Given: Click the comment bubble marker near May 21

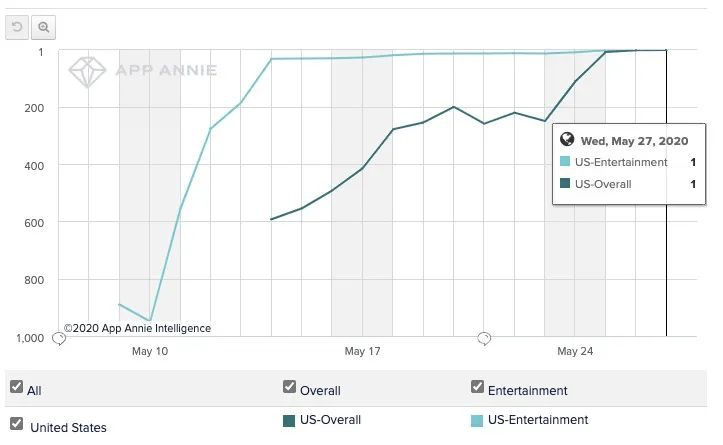Looking at the screenshot, I should pyautogui.click(x=484, y=338).
